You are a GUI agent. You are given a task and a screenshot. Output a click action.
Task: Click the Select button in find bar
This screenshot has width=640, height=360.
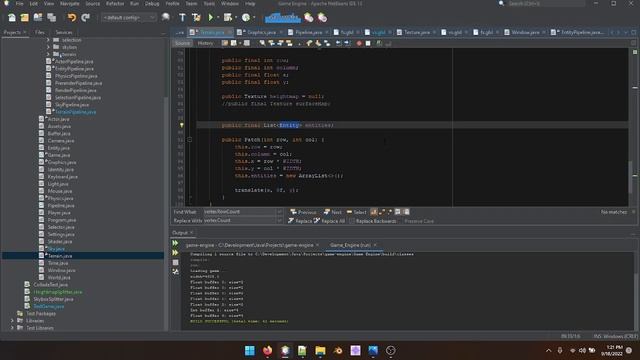[356, 212]
